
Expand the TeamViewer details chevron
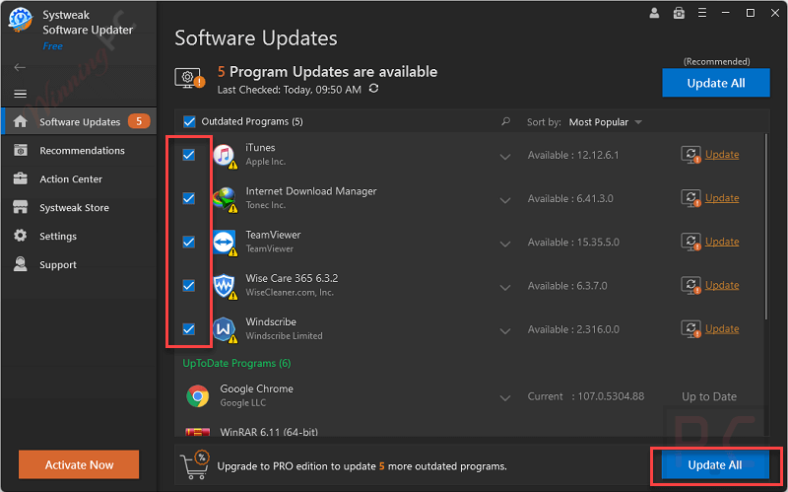505,244
